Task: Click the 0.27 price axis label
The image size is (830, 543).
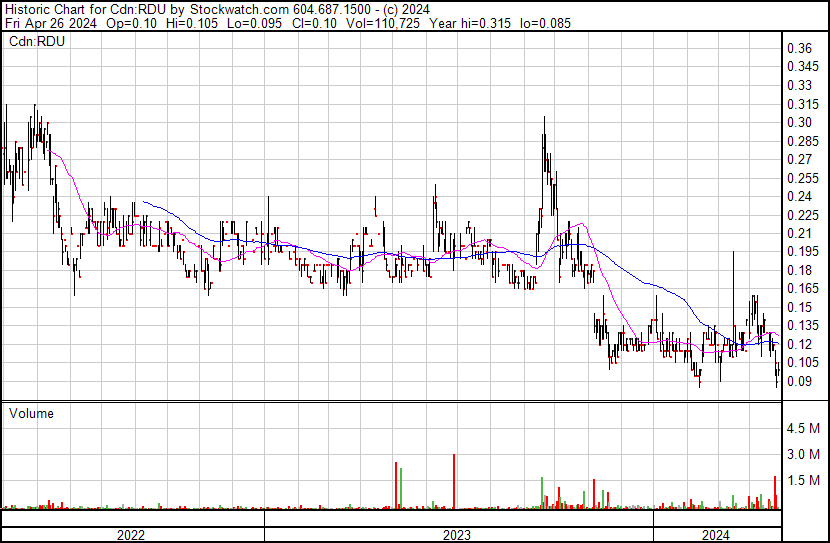Action: [799, 159]
